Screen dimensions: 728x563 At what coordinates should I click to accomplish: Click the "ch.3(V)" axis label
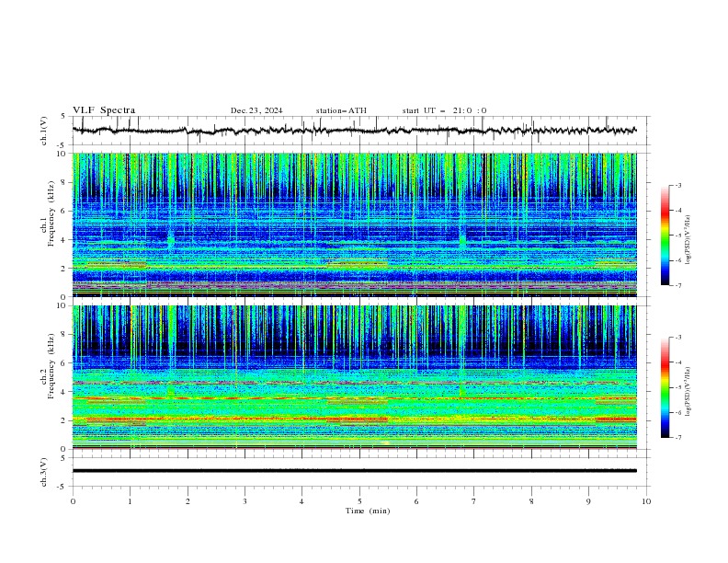pos(44,472)
